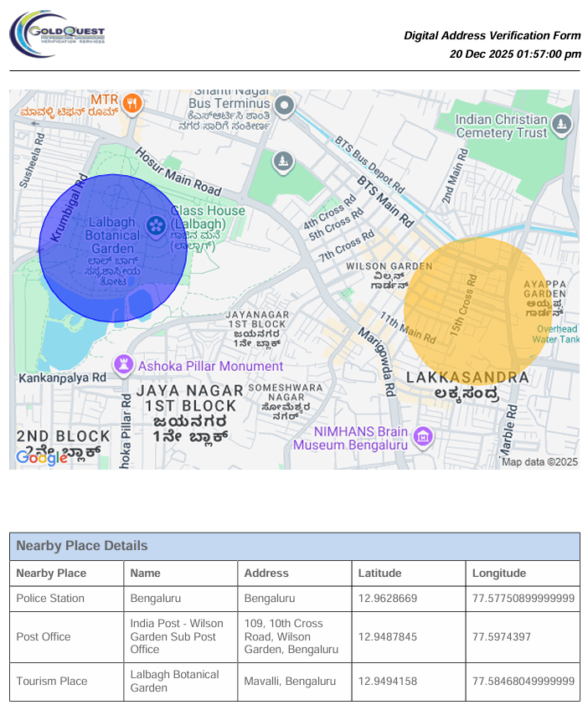588x705 pixels.
Task: Click the MTR map label
Action: coord(105,100)
